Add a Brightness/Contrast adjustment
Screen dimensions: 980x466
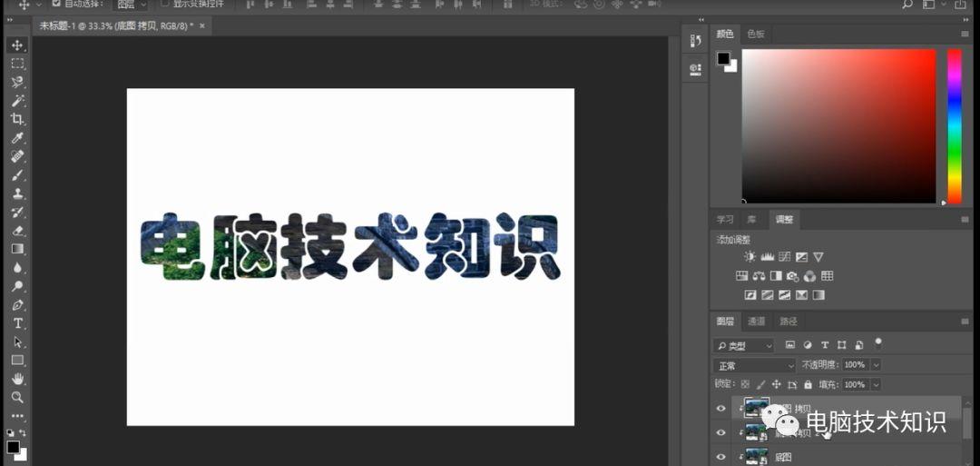coord(750,257)
